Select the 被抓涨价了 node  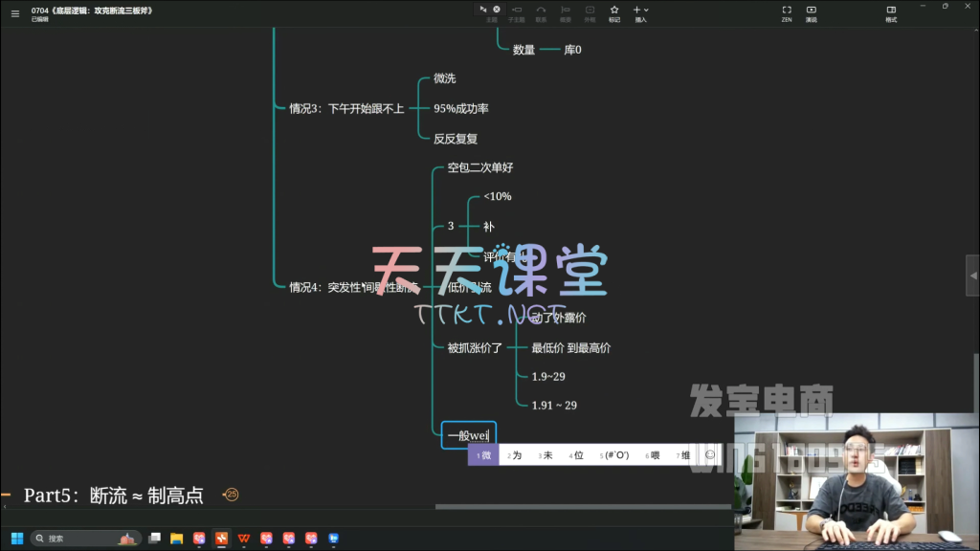click(x=475, y=348)
